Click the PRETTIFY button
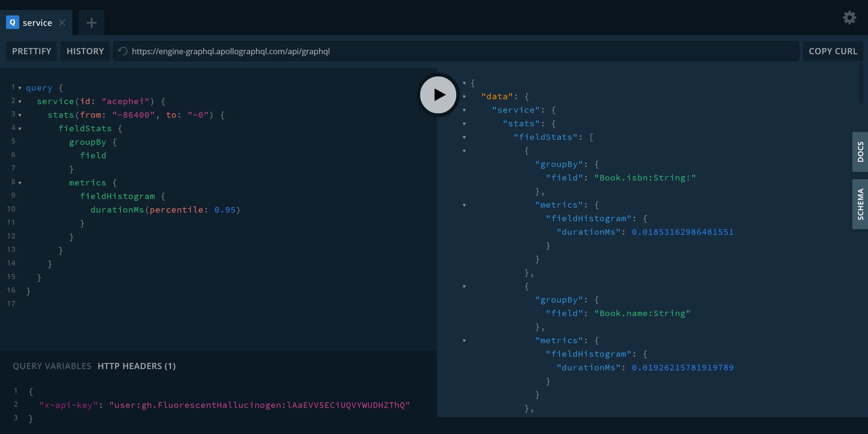Viewport: 868px width, 434px height. pos(32,51)
